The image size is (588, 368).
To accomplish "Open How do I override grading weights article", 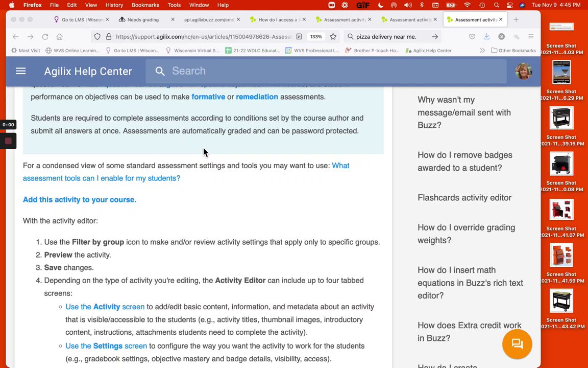I will 467,234.
